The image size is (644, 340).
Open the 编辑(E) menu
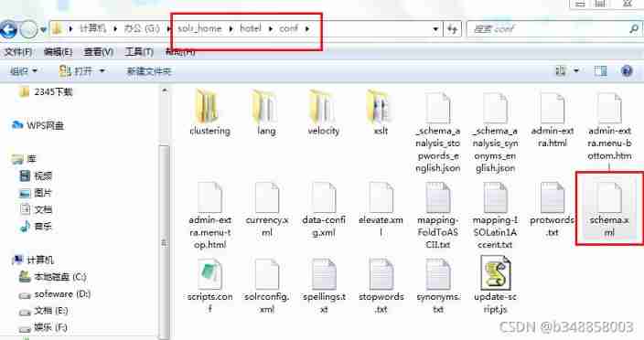click(58, 52)
